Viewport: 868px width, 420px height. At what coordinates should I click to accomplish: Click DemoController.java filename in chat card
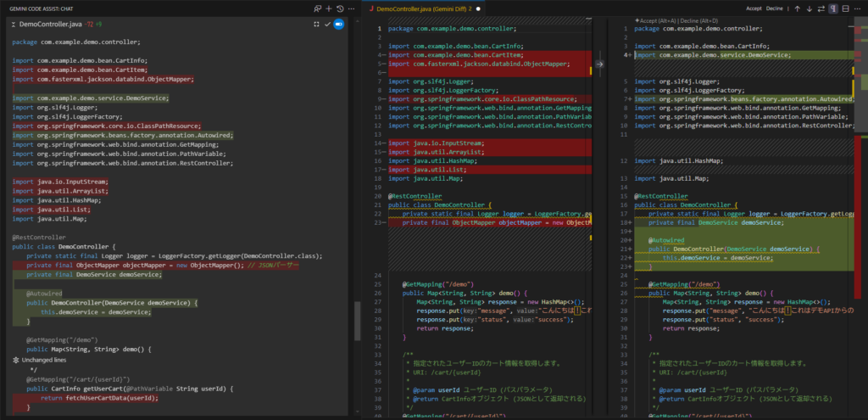[x=51, y=25]
